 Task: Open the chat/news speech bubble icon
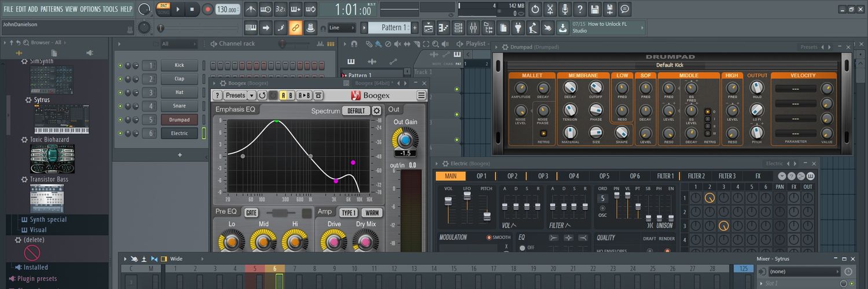tap(624, 9)
